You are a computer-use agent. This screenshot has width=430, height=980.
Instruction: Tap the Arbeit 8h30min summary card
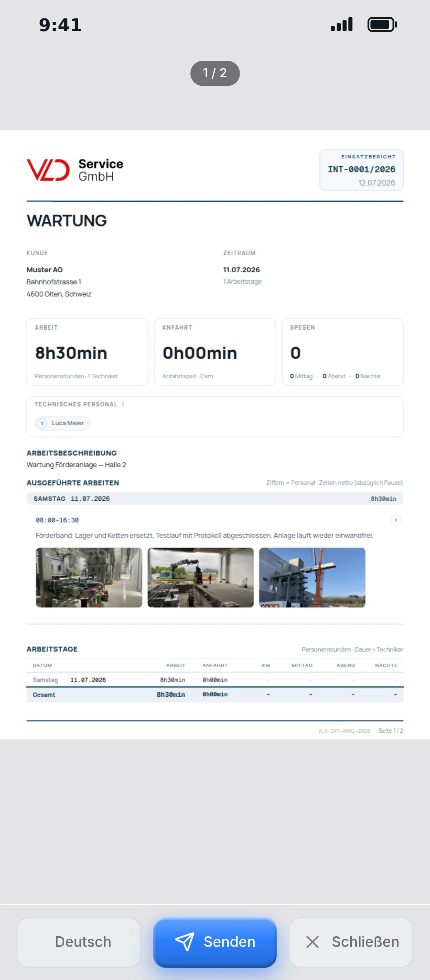pyautogui.click(x=87, y=352)
